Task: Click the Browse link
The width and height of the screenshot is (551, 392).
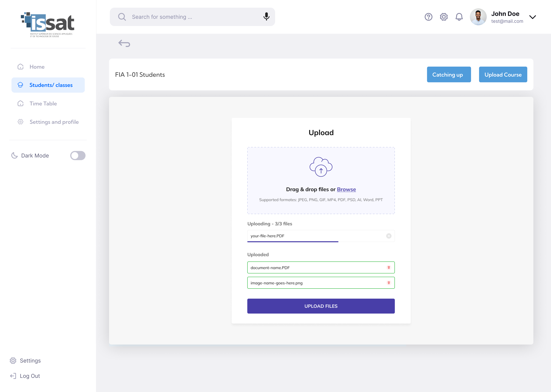Action: click(346, 189)
